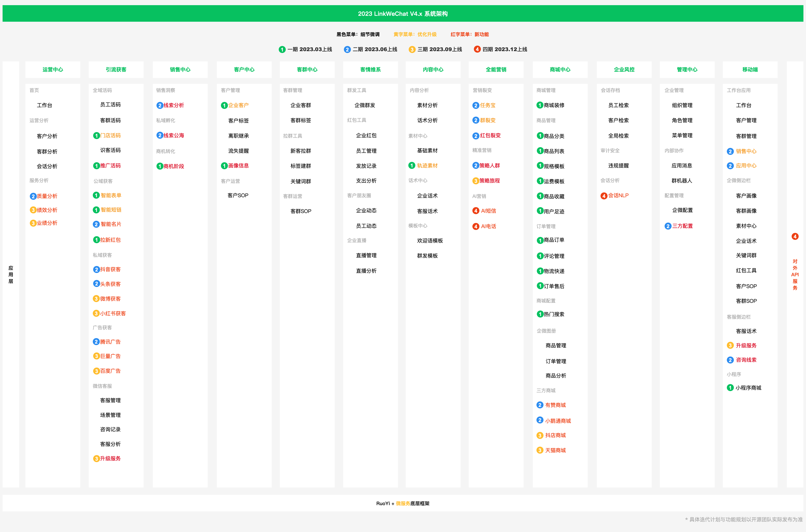806x532 pixels.
Task: Click the phase 1 badge beside 企业客户
Action: tap(224, 106)
